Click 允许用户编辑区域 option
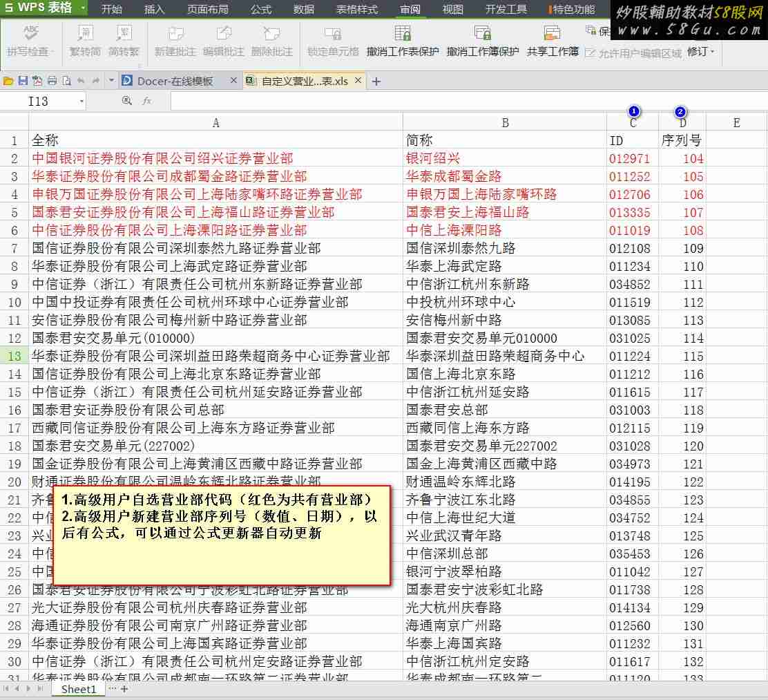The height and width of the screenshot is (700, 768). (x=633, y=53)
